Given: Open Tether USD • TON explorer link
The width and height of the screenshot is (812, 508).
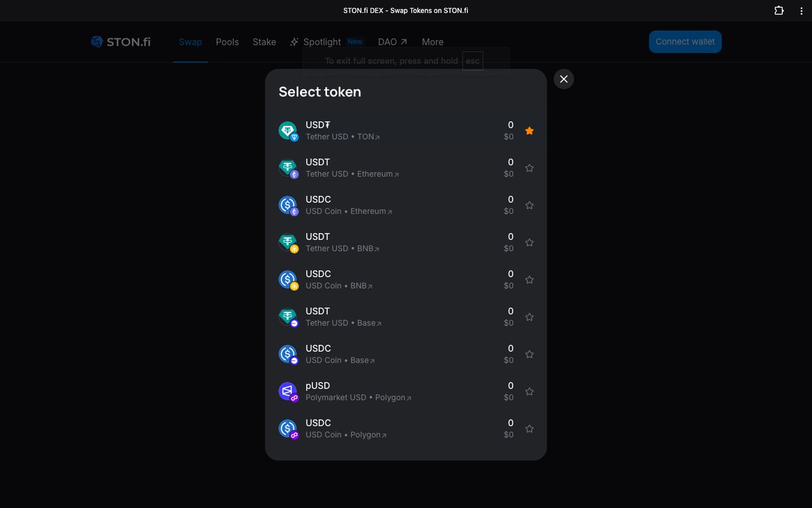Looking at the screenshot, I should point(342,137).
